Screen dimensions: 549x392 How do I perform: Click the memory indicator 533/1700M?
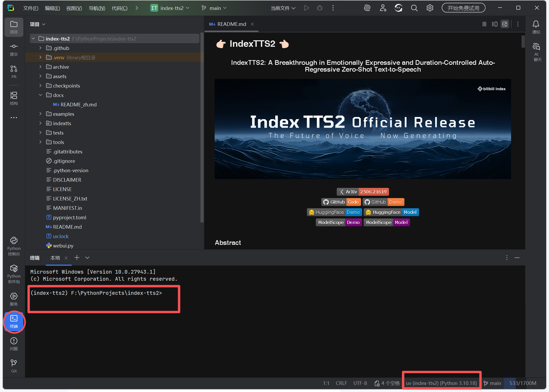[523, 383]
